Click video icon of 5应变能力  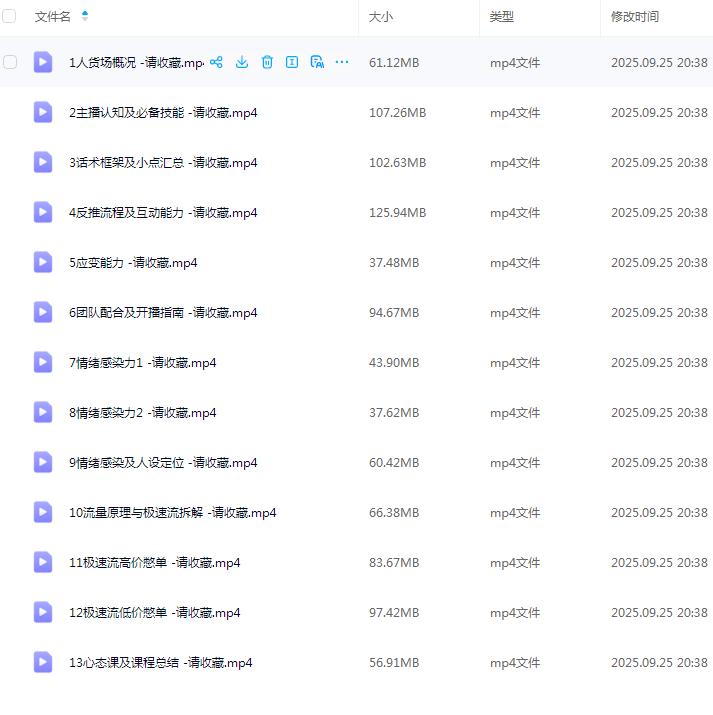(x=43, y=262)
